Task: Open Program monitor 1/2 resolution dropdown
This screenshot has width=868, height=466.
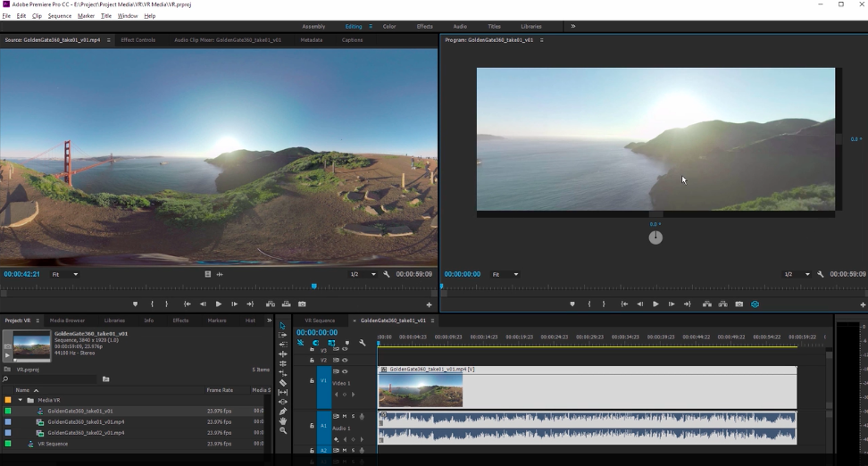Action: pyautogui.click(x=797, y=274)
